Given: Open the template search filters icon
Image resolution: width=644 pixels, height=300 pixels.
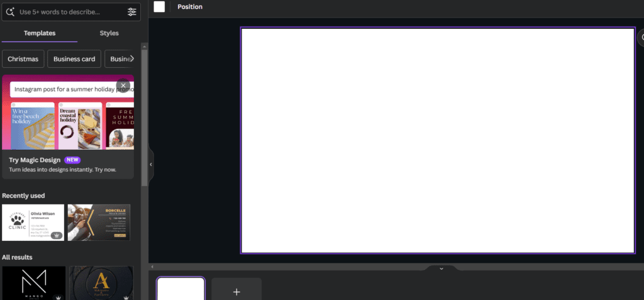Looking at the screenshot, I should [x=131, y=12].
